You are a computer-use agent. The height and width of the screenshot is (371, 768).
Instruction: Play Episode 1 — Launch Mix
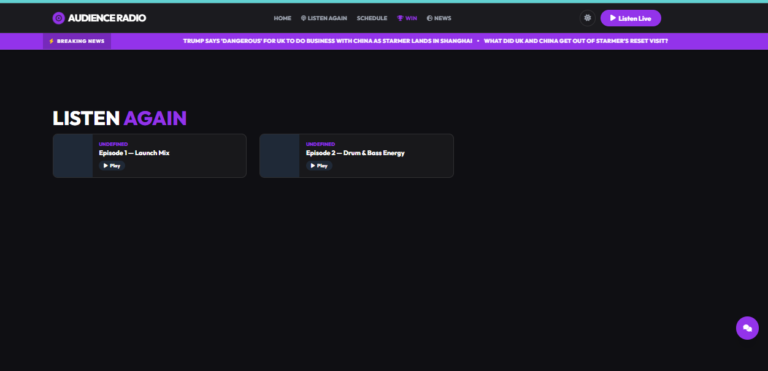pos(112,166)
